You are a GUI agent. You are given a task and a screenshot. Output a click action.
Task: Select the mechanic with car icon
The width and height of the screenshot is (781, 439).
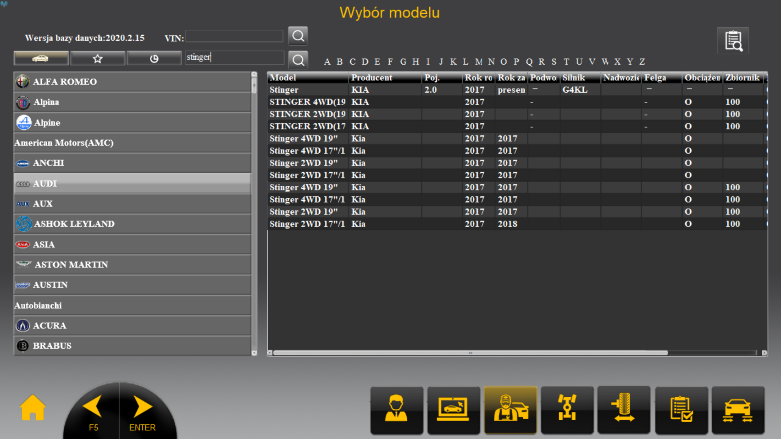point(510,412)
